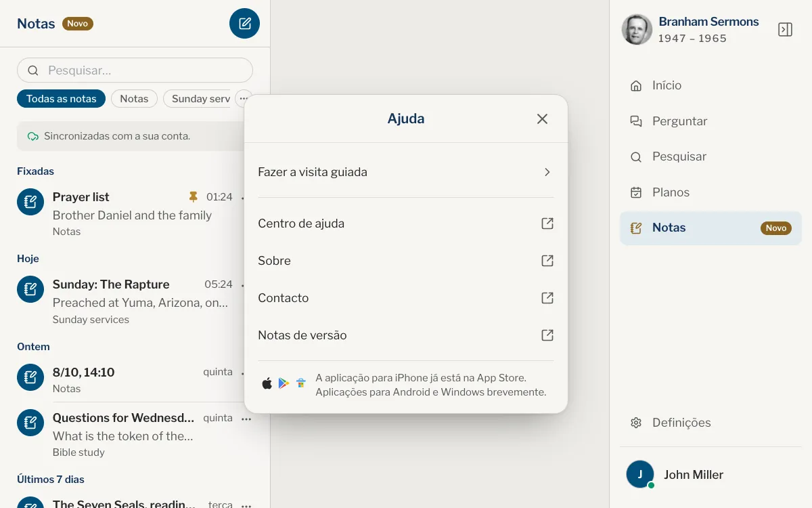Click pin icon on Prayer list
The image size is (812, 508).
pyautogui.click(x=193, y=197)
